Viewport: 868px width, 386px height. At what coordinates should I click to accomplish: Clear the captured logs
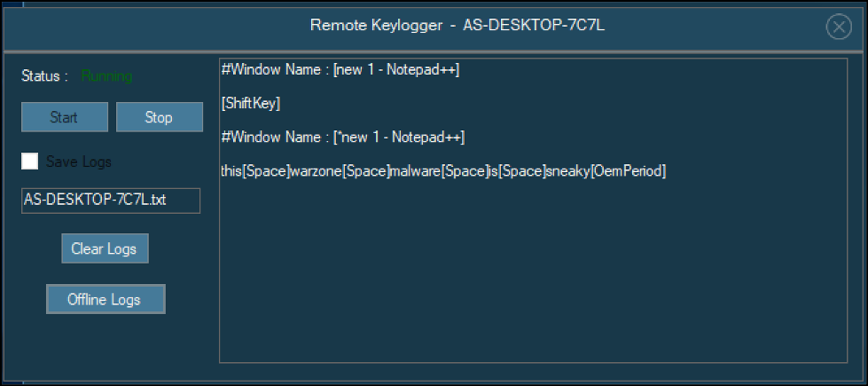point(105,248)
